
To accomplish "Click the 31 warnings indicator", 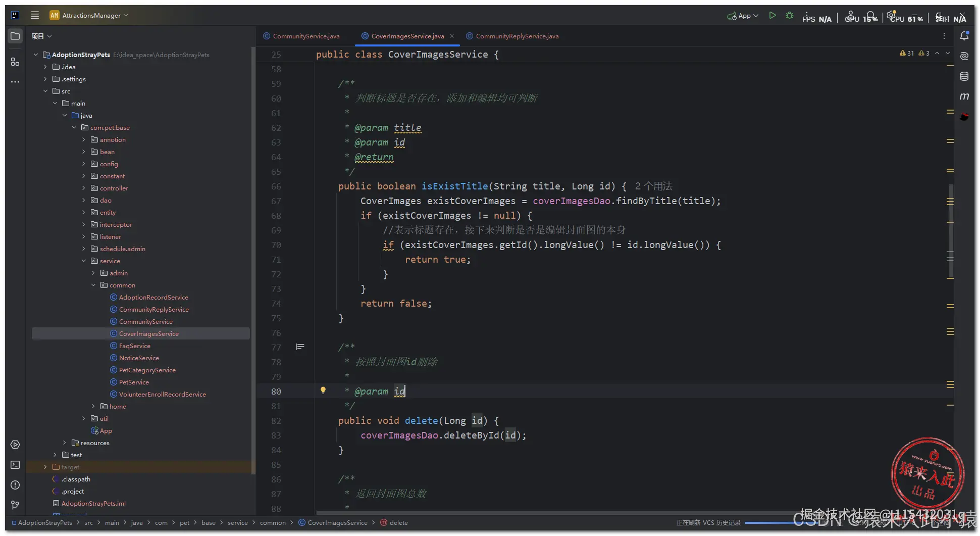I will 907,53.
